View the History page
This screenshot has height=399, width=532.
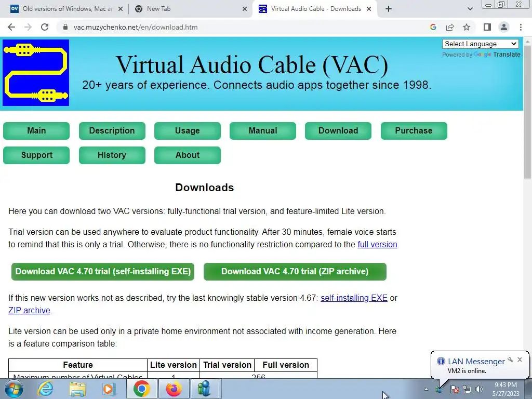112,155
